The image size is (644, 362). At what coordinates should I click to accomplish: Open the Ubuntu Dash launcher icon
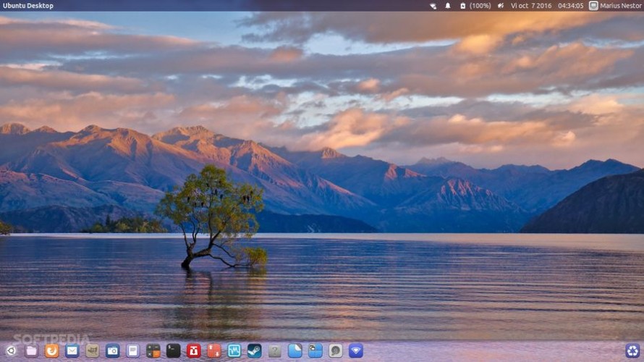(x=11, y=351)
